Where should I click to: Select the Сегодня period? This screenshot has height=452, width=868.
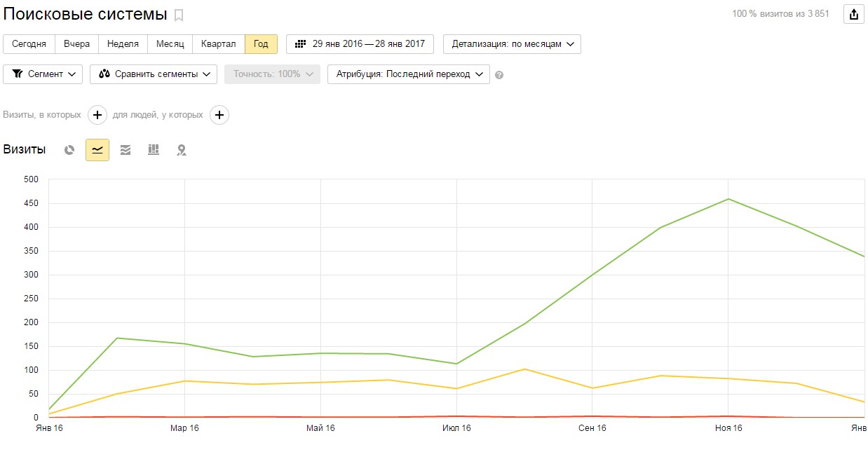[29, 44]
